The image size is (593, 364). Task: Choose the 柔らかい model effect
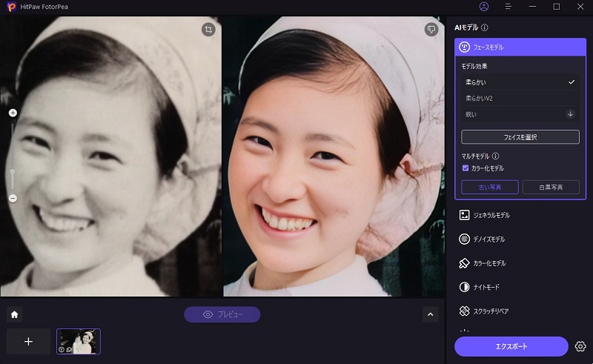[520, 82]
